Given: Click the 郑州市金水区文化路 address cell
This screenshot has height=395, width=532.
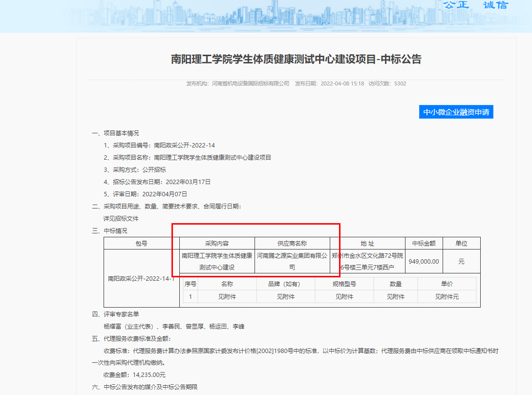Looking at the screenshot, I should pos(367,261).
